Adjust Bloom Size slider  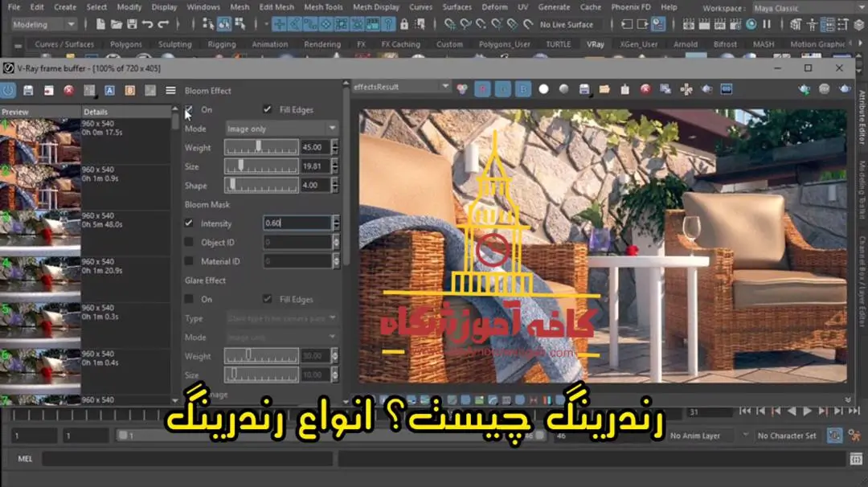pos(260,166)
